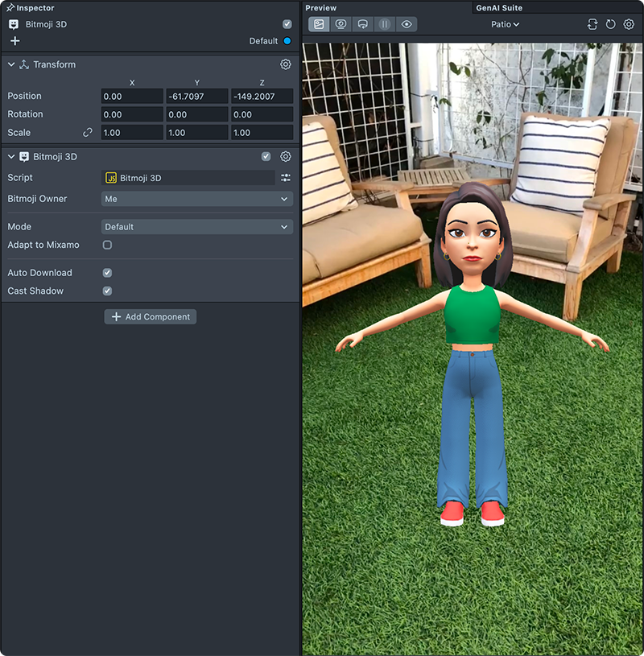Pause the preview playback

tap(385, 24)
